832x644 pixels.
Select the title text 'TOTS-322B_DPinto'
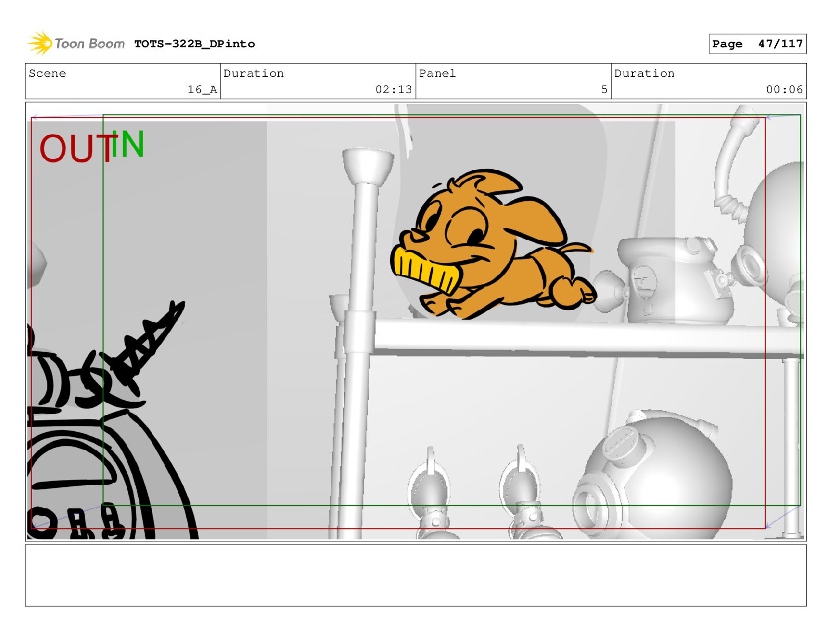pyautogui.click(x=195, y=44)
